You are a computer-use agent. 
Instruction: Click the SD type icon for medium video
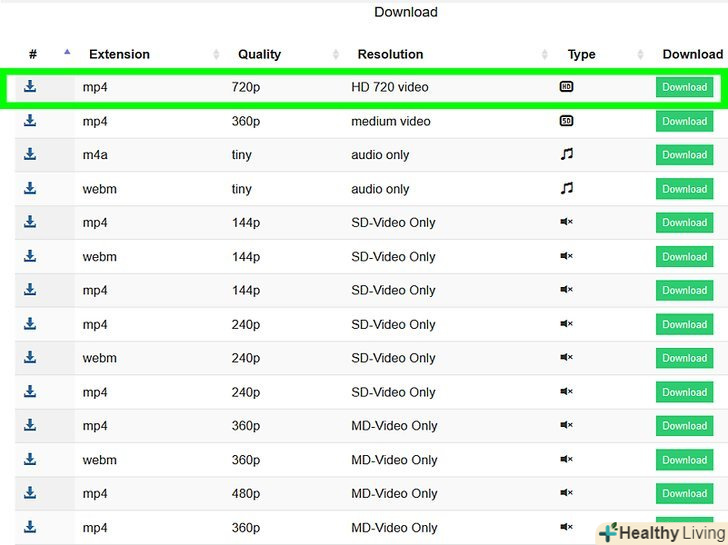point(566,121)
